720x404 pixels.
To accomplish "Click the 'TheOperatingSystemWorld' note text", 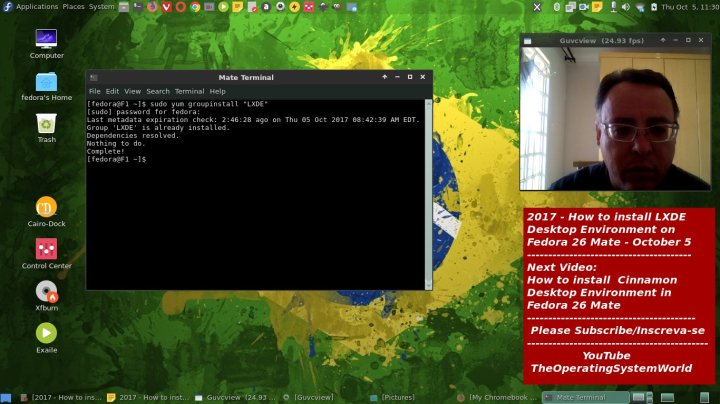I will (x=611, y=368).
